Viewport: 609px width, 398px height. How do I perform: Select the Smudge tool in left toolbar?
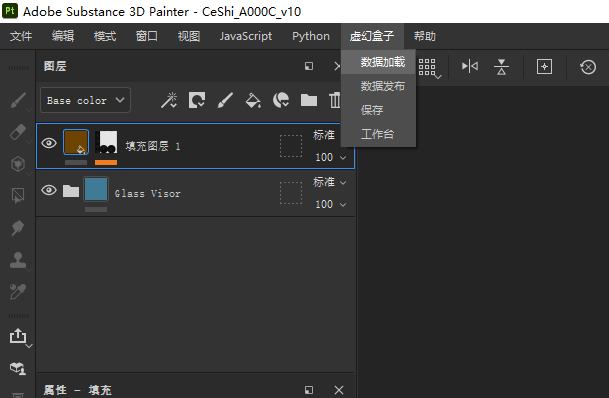(x=18, y=227)
